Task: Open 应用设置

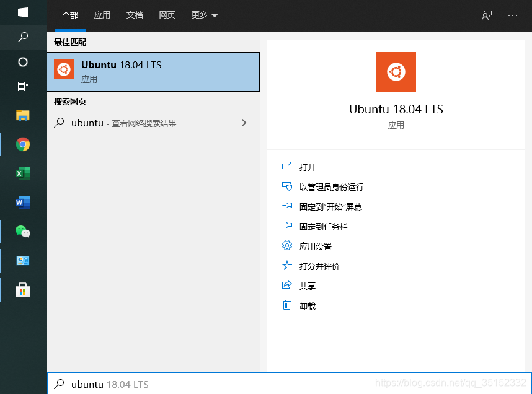Action: [x=316, y=247]
